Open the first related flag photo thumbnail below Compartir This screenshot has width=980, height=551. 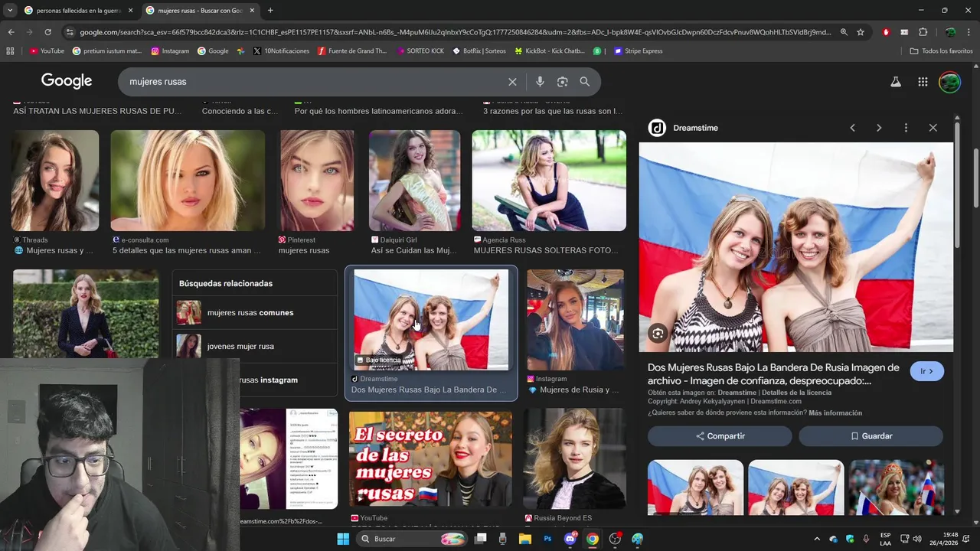tap(695, 487)
